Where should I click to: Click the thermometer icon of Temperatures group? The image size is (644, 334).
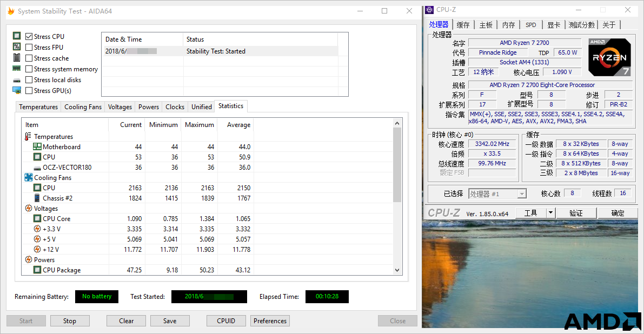[x=28, y=136]
